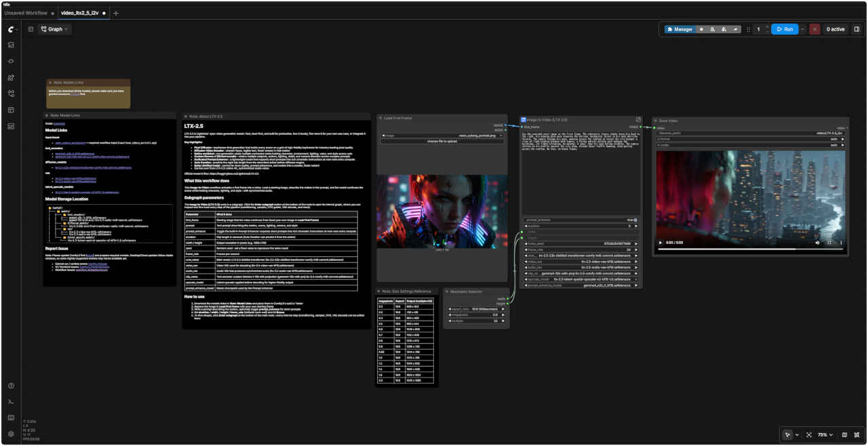Collapse the Load First Frame node
Image resolution: width=868 pixels, height=446 pixels.
(381, 118)
